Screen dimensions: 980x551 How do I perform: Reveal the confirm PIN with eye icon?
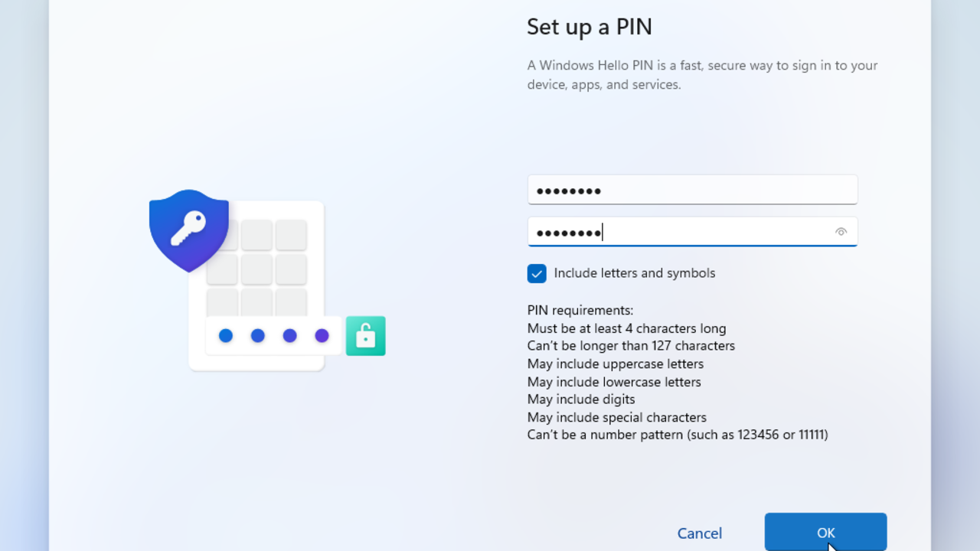[841, 232]
